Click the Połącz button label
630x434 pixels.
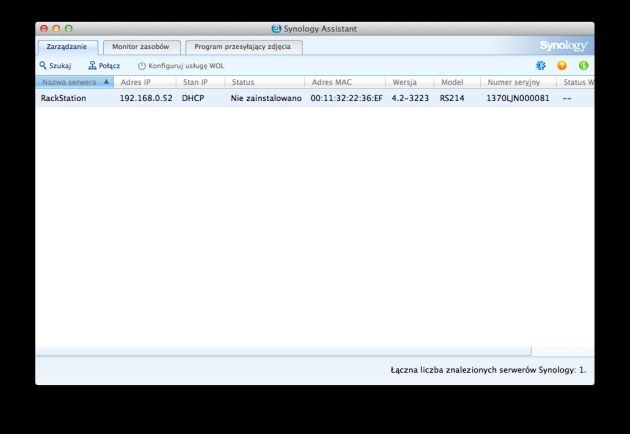109,66
